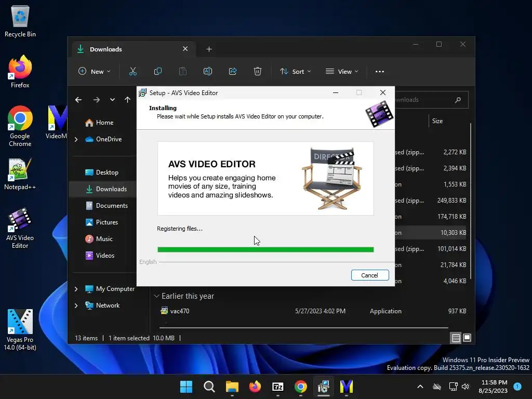Image resolution: width=532 pixels, height=399 pixels.
Task: Expand My Computer in the navigation pane
Action: click(x=76, y=289)
